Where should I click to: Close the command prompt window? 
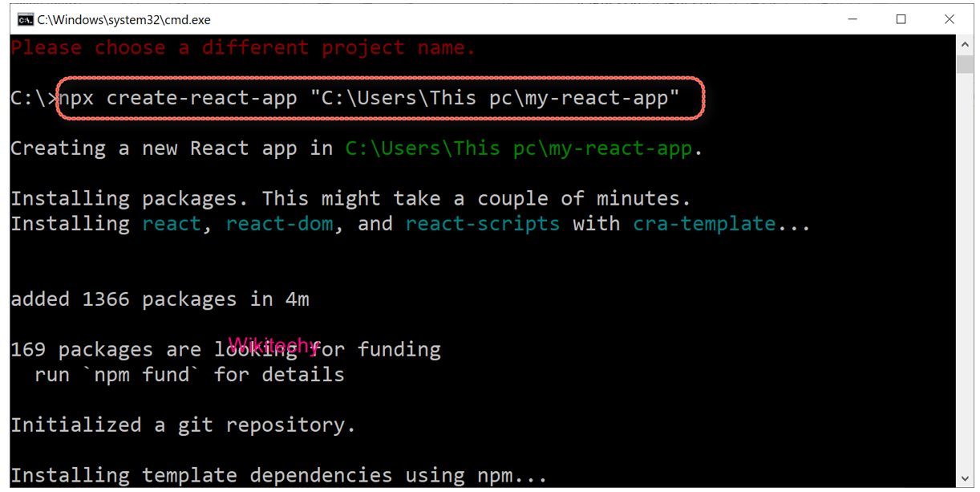[949, 19]
